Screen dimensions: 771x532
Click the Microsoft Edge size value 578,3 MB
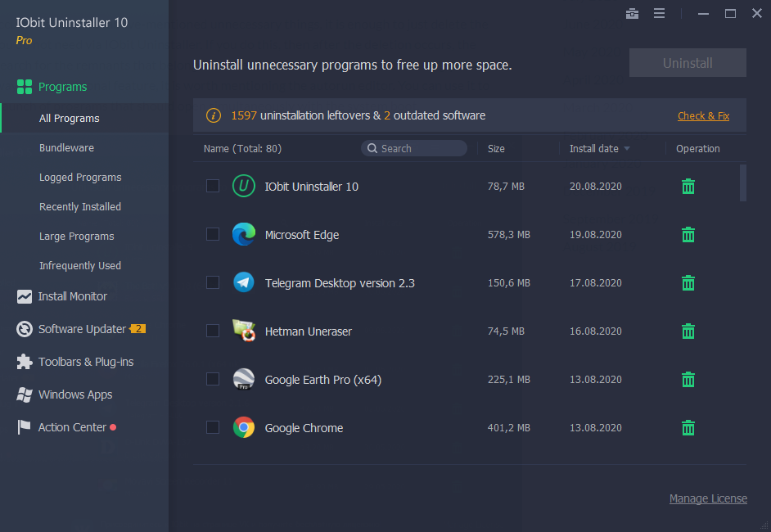(509, 235)
